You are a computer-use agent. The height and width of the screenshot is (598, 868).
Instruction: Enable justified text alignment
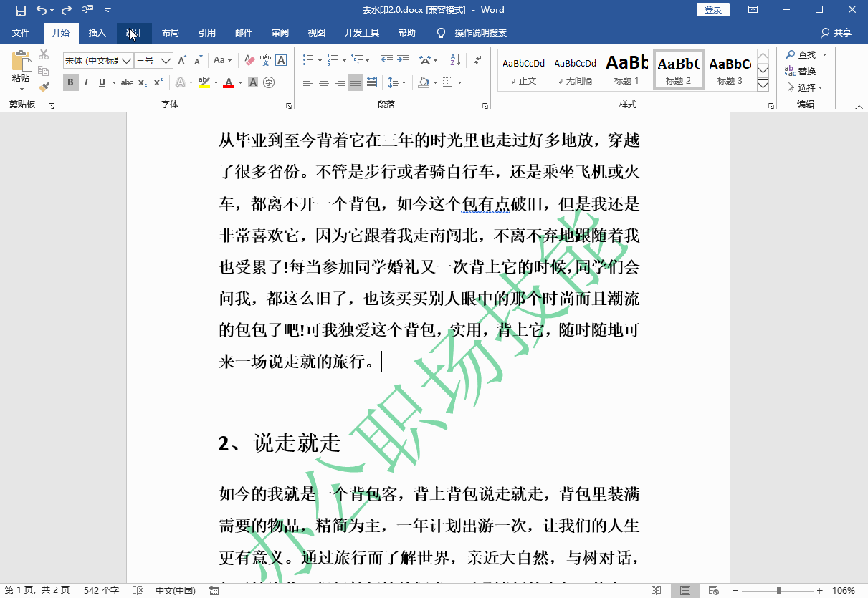(355, 82)
